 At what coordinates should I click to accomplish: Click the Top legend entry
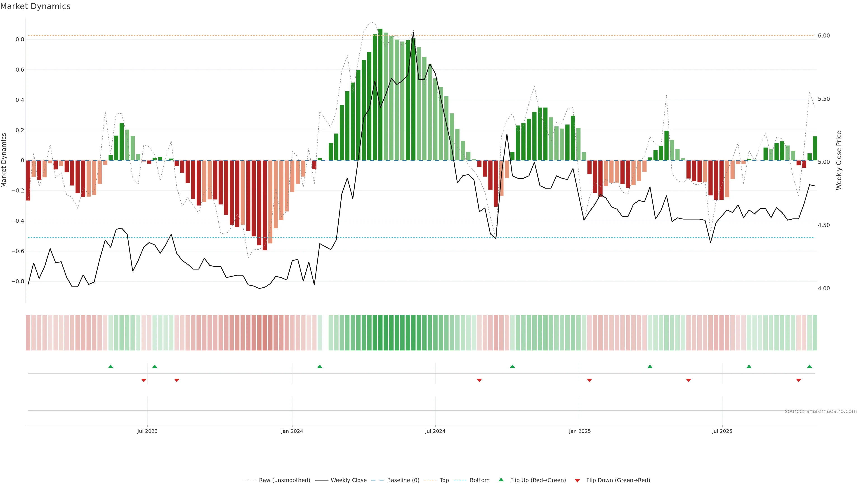[x=444, y=480]
